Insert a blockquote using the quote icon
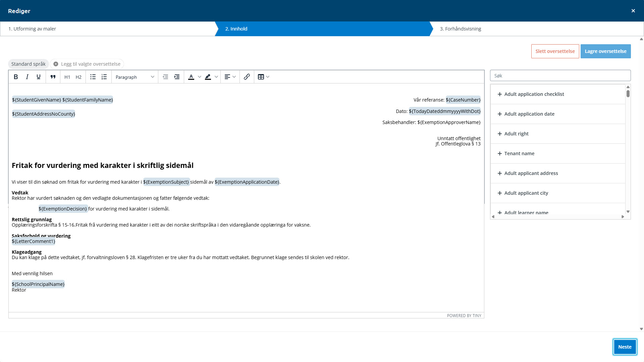The image size is (644, 362). [x=53, y=77]
